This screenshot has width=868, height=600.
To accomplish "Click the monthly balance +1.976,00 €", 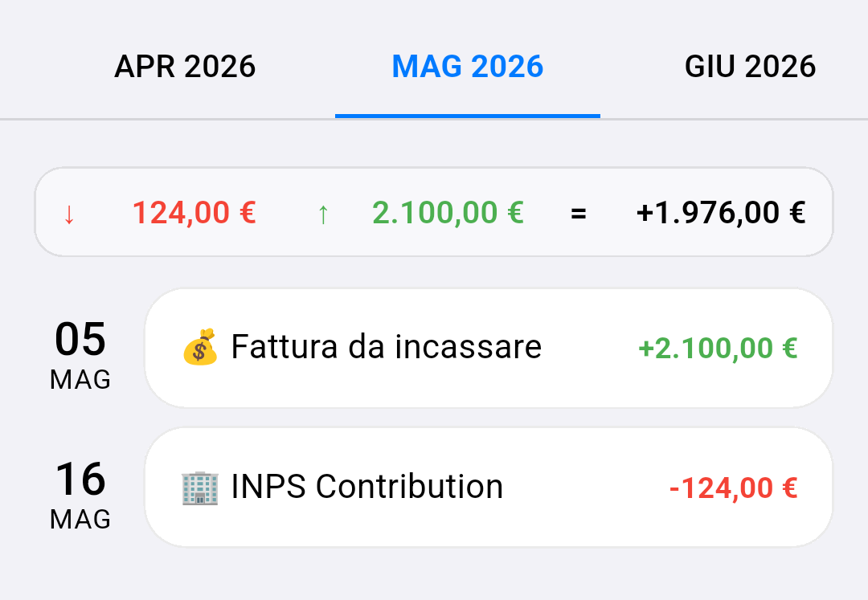I will 721,212.
